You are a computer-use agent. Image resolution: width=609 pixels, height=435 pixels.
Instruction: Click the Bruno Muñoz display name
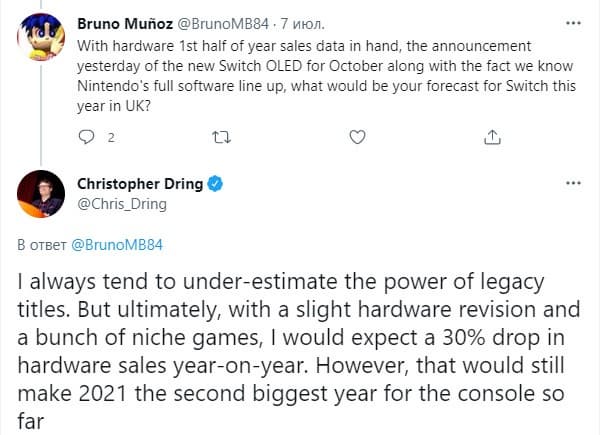(x=127, y=21)
